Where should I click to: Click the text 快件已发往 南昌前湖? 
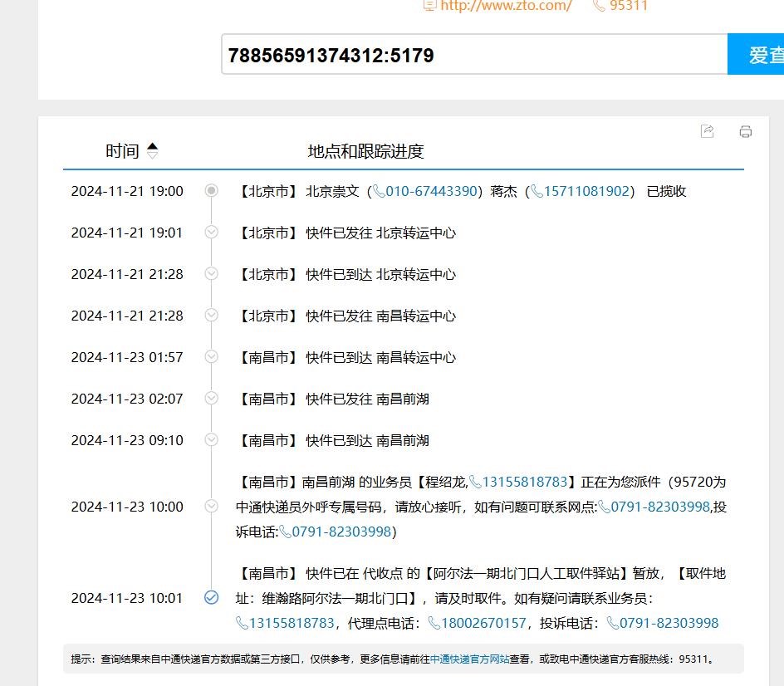(x=367, y=399)
